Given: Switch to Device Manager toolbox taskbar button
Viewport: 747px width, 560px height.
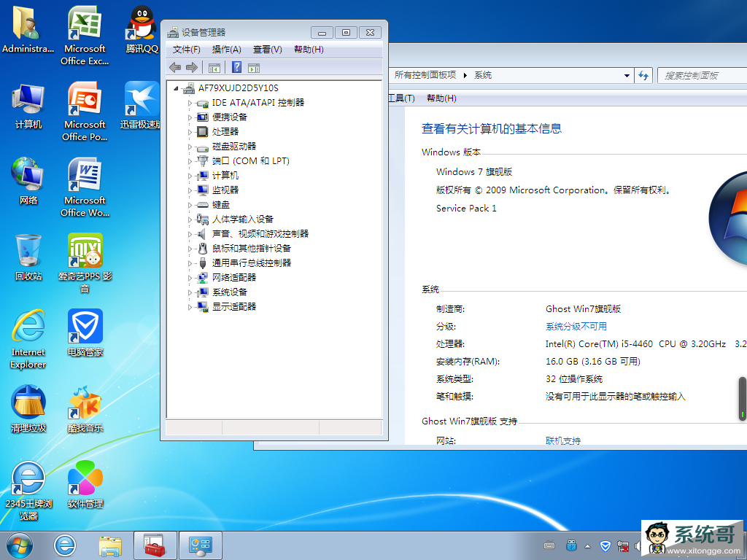Looking at the screenshot, I should click(155, 545).
